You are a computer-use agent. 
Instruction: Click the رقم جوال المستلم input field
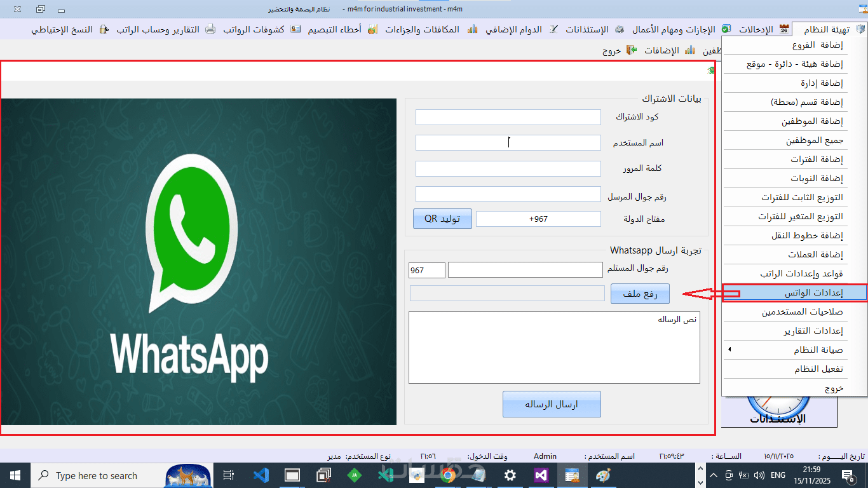click(x=526, y=270)
